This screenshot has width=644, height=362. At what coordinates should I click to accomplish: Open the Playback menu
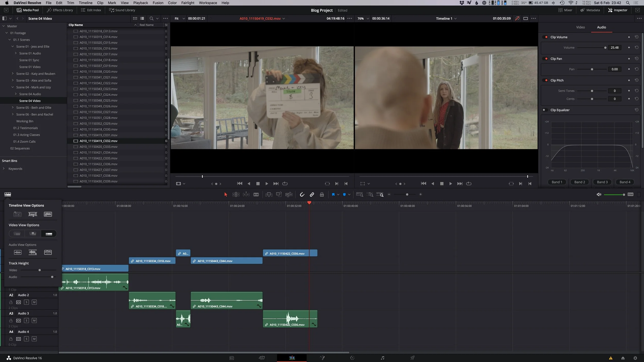pyautogui.click(x=140, y=3)
